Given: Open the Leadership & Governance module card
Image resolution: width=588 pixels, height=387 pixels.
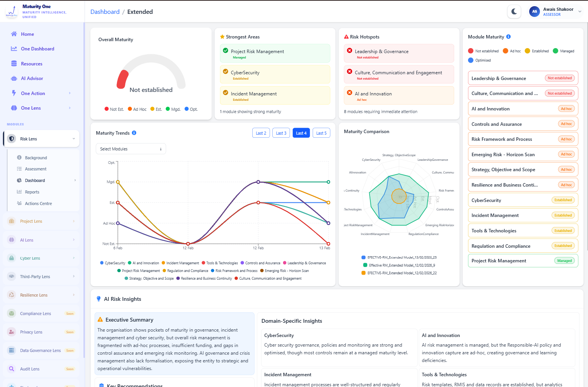Looking at the screenshot, I should pyautogui.click(x=523, y=78).
